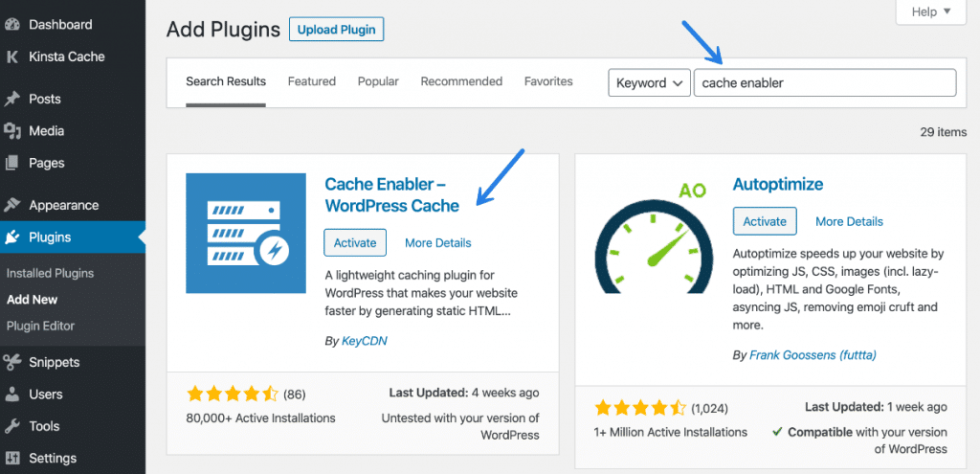980x474 pixels.
Task: Click the (86) ratings count
Action: pyautogui.click(x=295, y=395)
